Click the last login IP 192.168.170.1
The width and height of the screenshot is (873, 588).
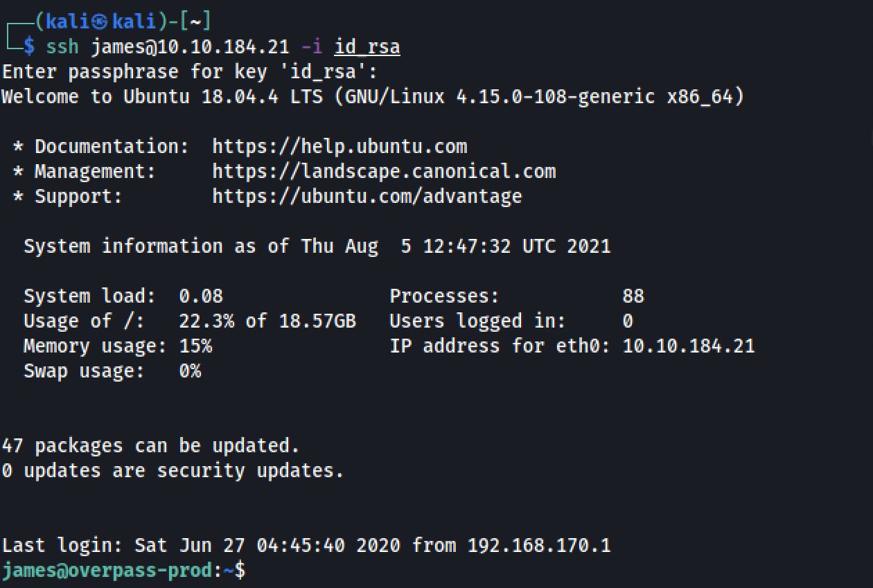539,546
